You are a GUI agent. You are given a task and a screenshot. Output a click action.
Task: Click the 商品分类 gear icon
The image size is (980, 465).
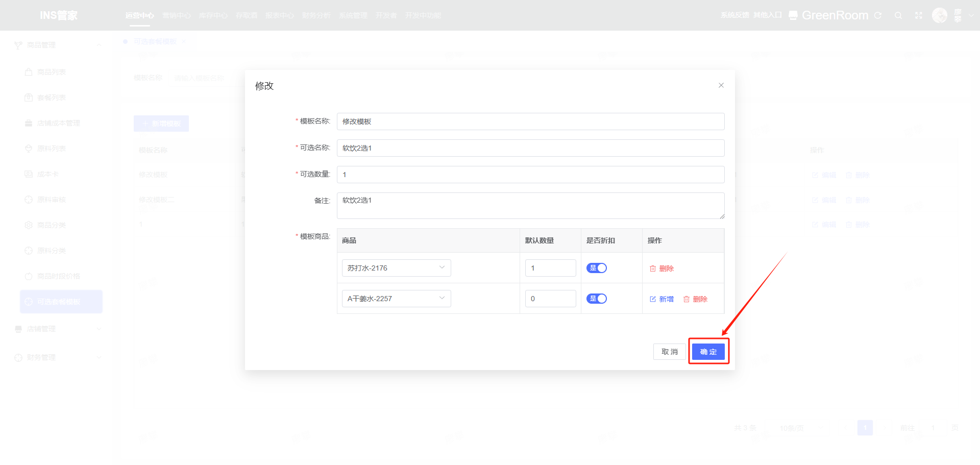[29, 225]
